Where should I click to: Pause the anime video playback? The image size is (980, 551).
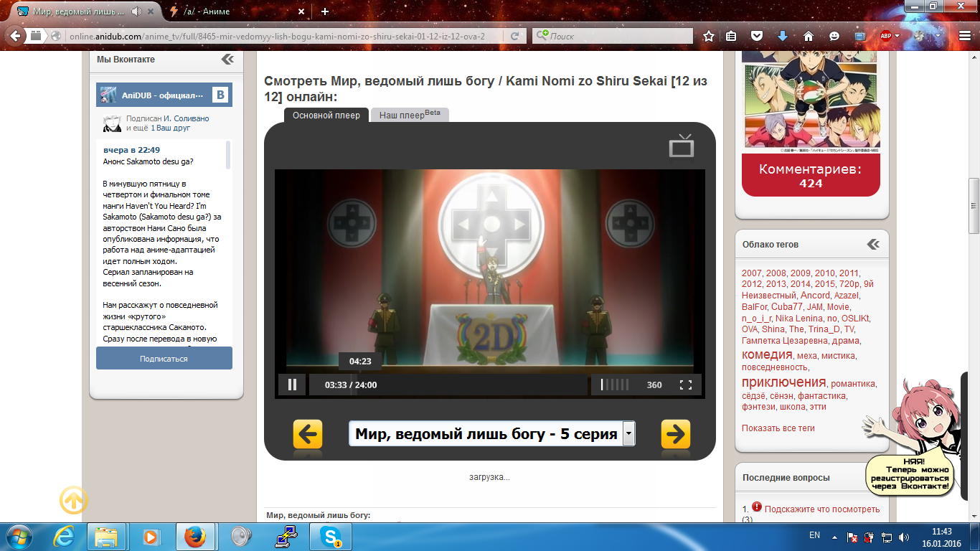pyautogui.click(x=292, y=385)
